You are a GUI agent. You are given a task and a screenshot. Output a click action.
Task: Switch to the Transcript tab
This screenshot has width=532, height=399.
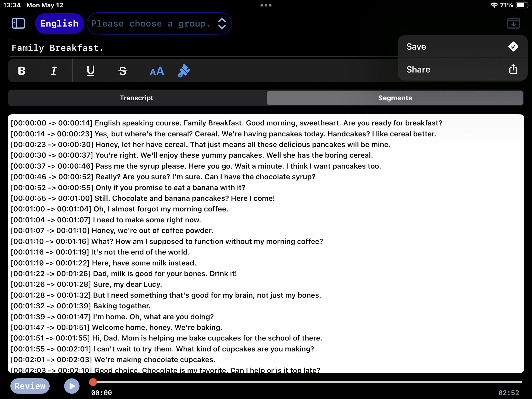click(136, 98)
